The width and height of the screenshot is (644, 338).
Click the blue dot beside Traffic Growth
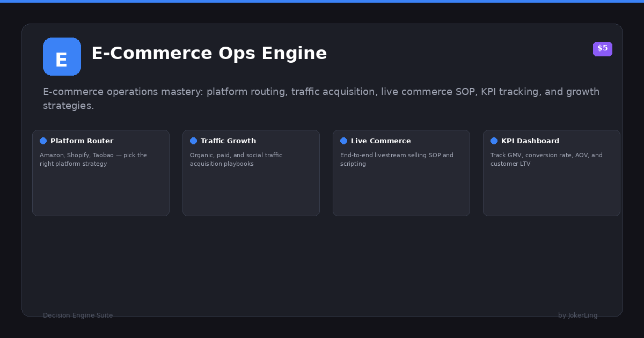point(193,141)
